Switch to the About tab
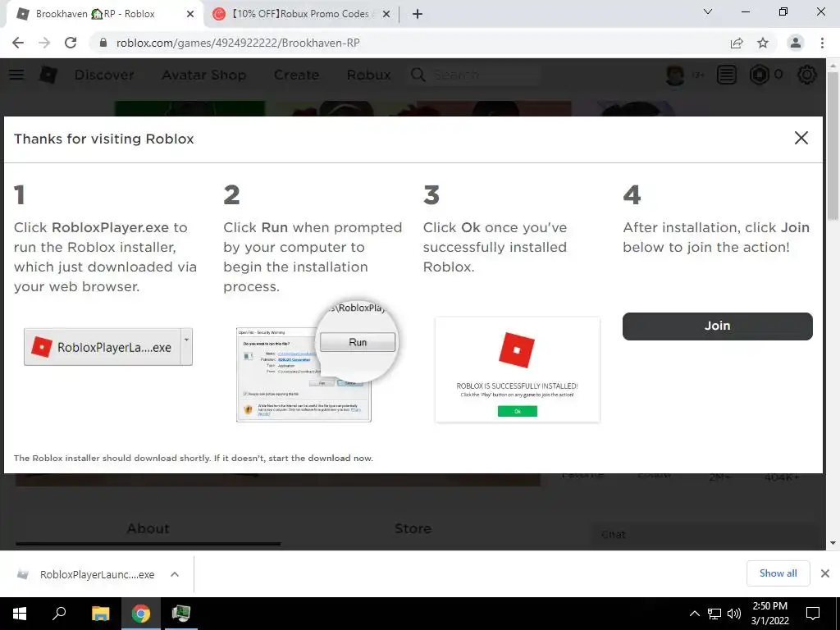The height and width of the screenshot is (630, 840). coord(148,529)
